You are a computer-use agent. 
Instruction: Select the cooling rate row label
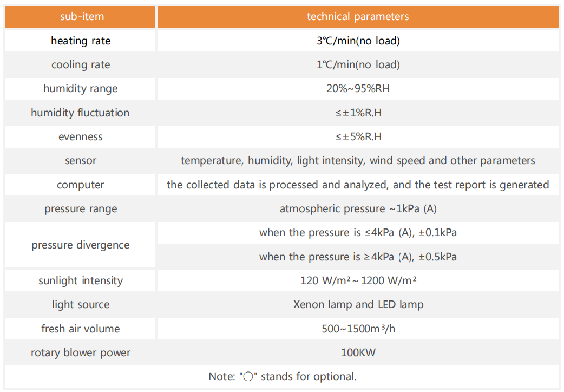point(81,65)
